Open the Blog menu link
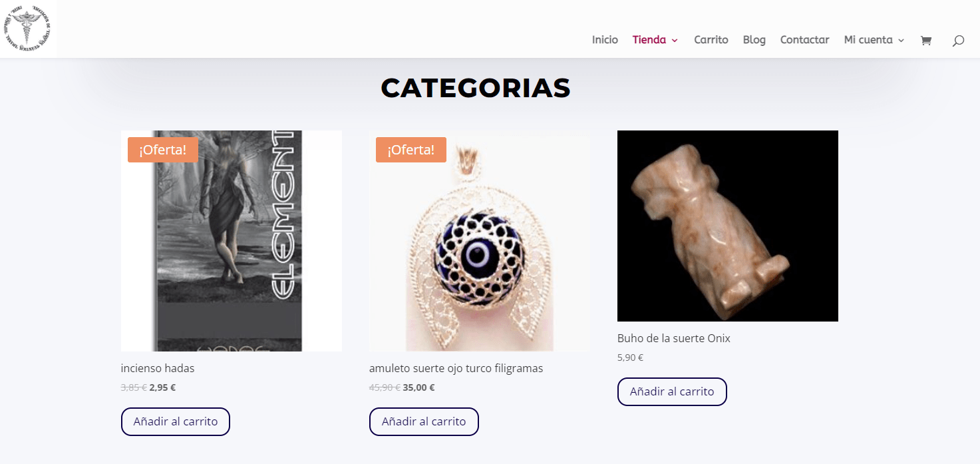 click(x=754, y=40)
